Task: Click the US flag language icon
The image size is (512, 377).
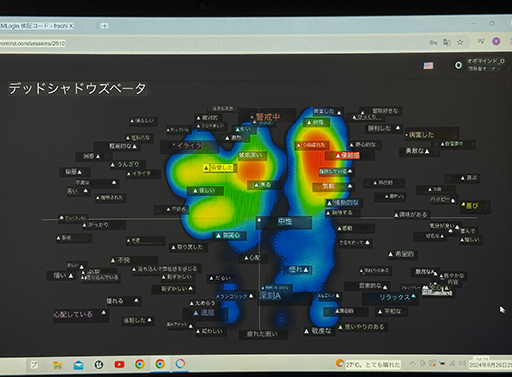Action: [428, 66]
